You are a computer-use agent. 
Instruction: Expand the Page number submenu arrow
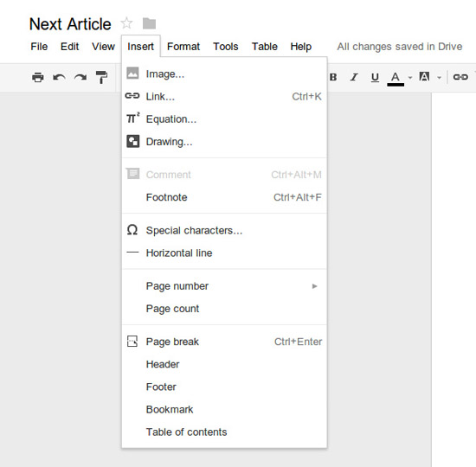click(314, 286)
